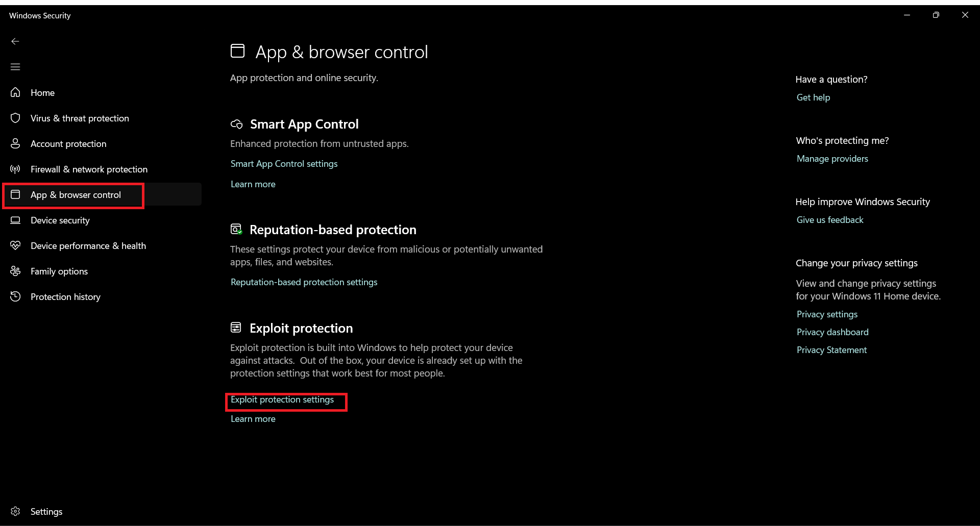Click the Get help link
This screenshot has height=526, width=980.
(813, 97)
